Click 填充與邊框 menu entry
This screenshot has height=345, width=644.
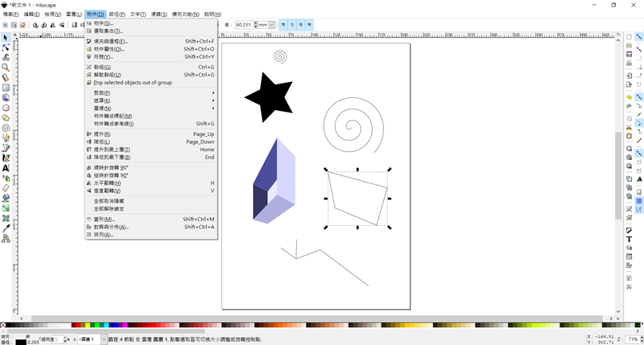click(110, 41)
